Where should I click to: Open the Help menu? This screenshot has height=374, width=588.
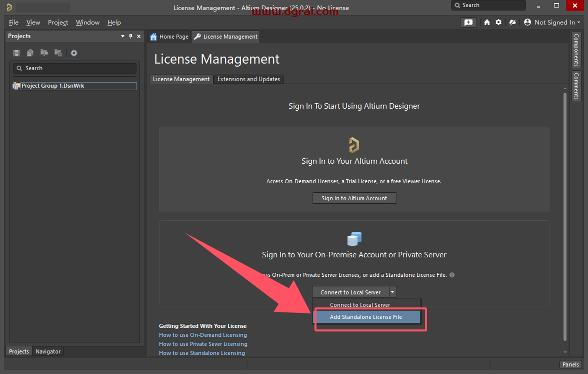click(114, 23)
